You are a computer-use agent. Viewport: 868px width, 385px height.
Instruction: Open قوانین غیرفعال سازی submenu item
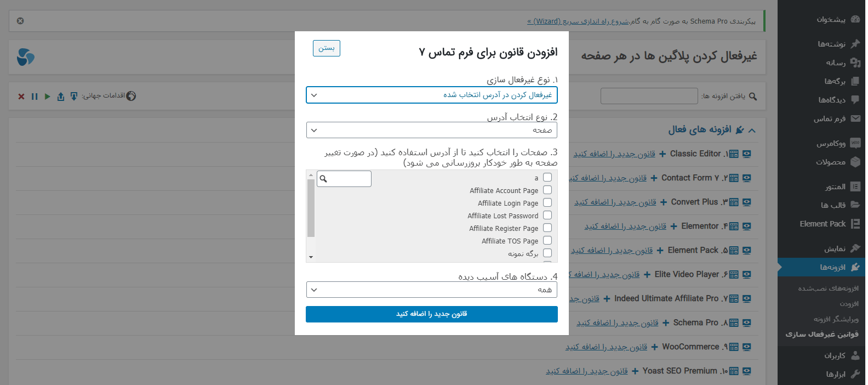822,334
